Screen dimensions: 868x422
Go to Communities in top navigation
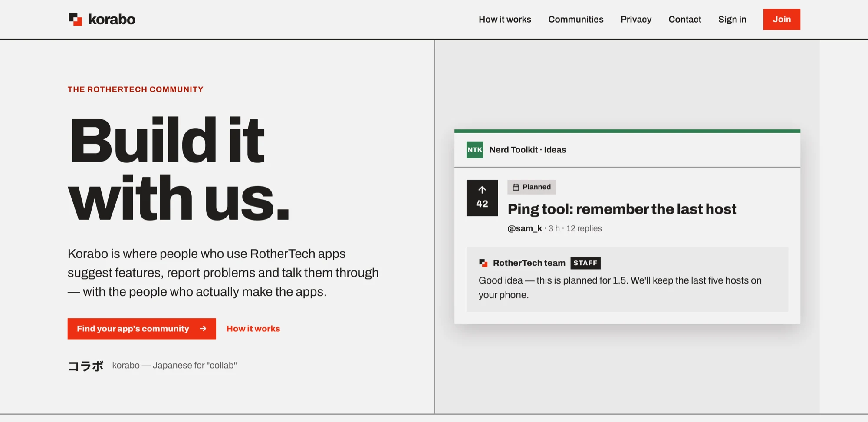coord(575,19)
